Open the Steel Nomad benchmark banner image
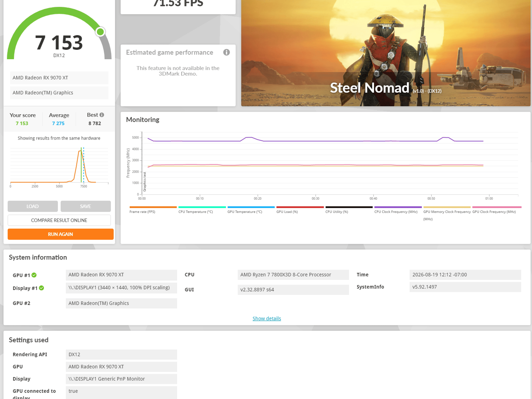 coord(386,53)
